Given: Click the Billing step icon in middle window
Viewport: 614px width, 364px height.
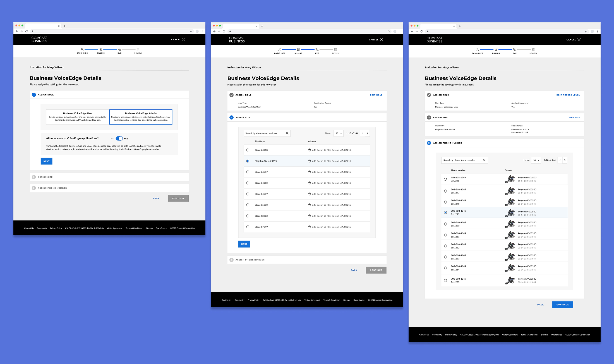Looking at the screenshot, I should click(x=298, y=49).
